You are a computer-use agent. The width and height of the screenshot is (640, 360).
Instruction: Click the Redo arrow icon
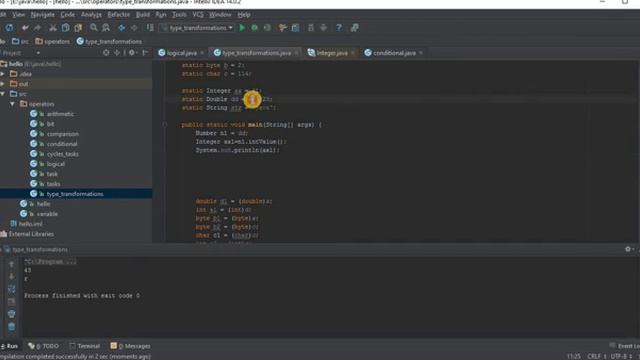tap(38, 28)
